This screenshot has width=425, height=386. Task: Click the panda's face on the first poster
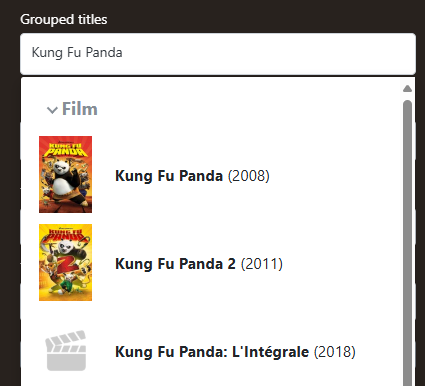pos(60,166)
